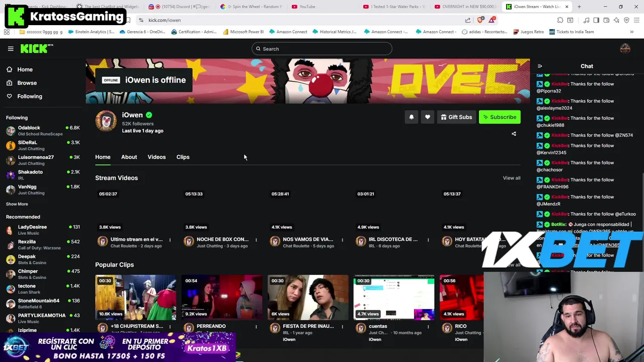The height and width of the screenshot is (362, 644).
Task: Open options menu for NOCHE DE BOX video
Action: (x=256, y=240)
